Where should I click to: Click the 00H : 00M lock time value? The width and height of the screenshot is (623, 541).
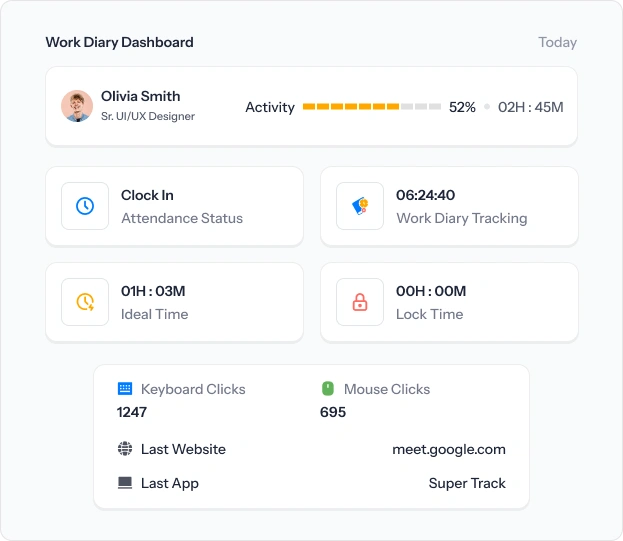click(x=431, y=291)
